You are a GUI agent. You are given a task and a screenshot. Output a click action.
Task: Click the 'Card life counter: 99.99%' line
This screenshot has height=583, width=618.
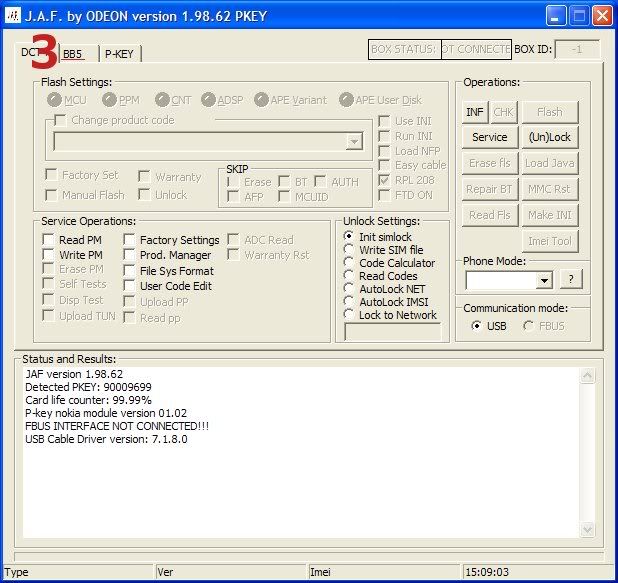click(88, 400)
